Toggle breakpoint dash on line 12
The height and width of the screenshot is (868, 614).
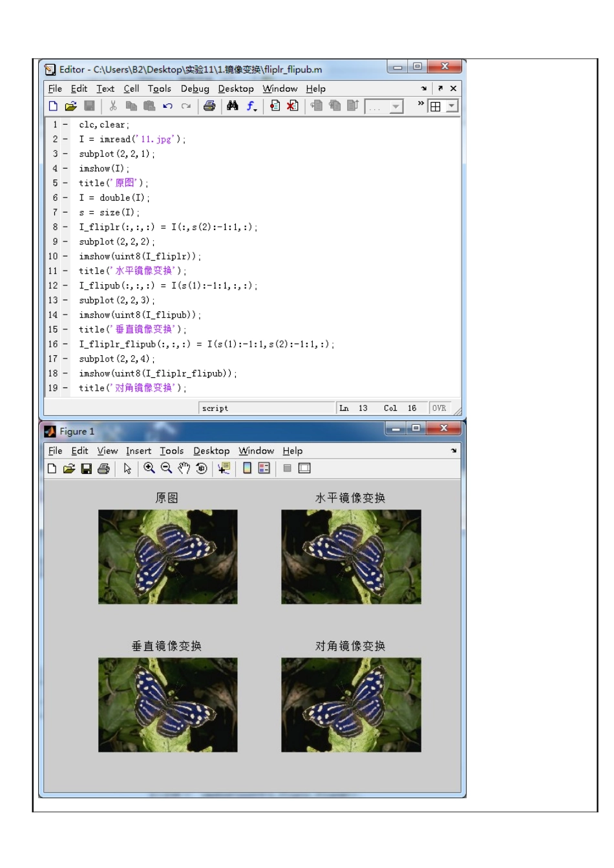point(65,286)
